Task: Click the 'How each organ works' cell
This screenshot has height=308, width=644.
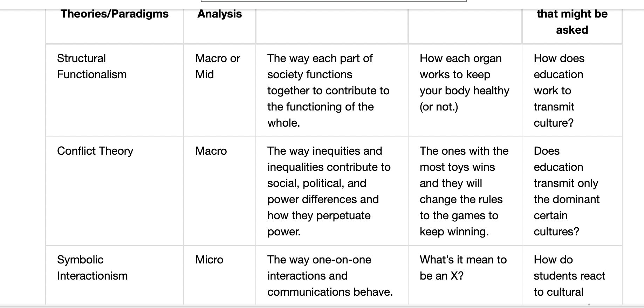Action: coord(465,91)
